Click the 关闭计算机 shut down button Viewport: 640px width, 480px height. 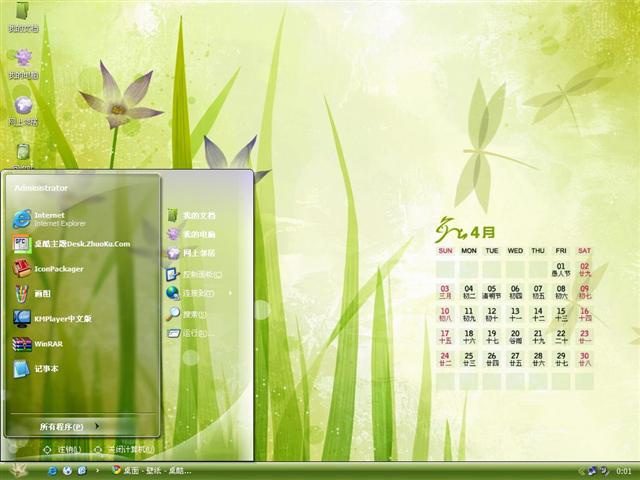click(x=124, y=450)
